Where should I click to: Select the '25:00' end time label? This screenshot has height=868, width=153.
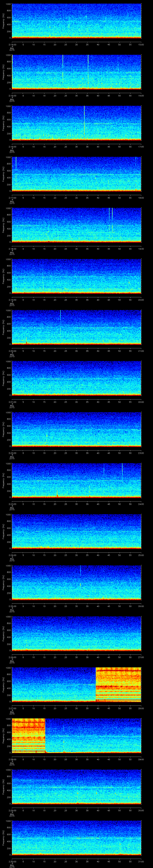(x=141, y=555)
